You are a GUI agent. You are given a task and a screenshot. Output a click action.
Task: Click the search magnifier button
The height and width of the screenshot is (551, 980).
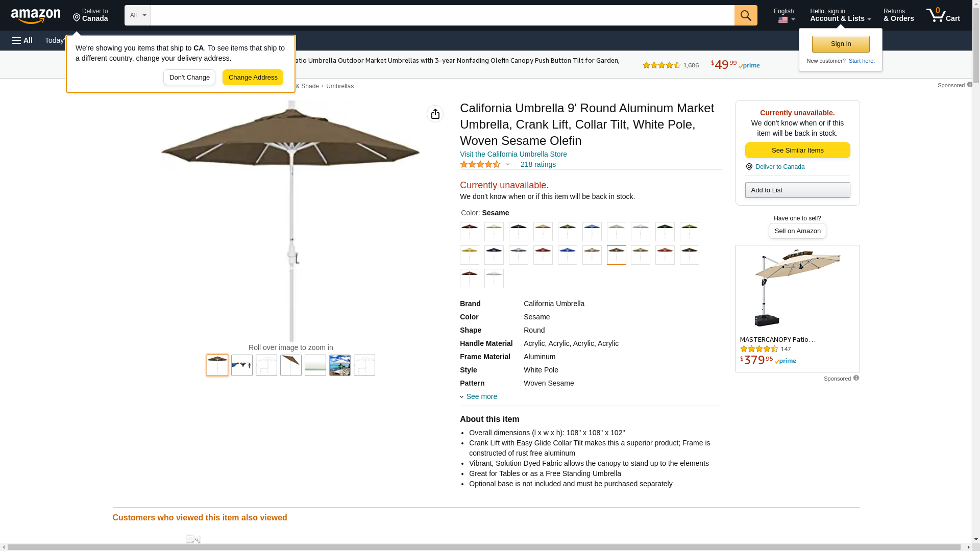(746, 15)
